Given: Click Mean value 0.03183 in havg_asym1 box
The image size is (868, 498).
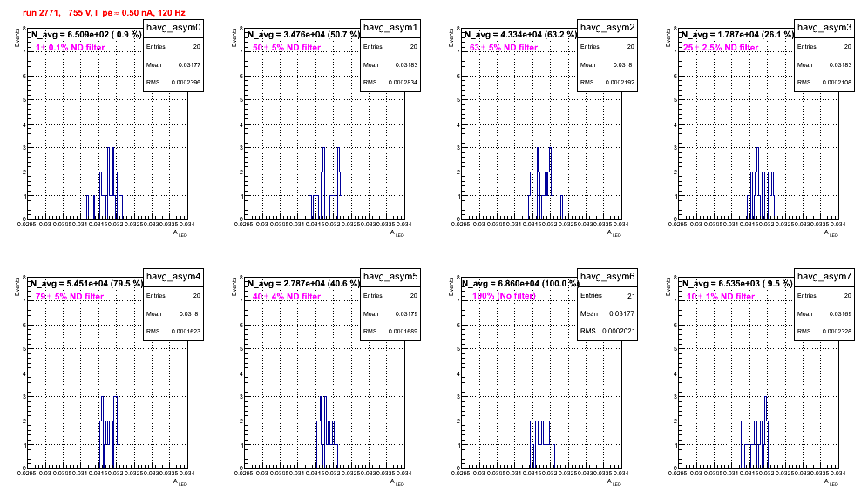Looking at the screenshot, I should point(406,65).
